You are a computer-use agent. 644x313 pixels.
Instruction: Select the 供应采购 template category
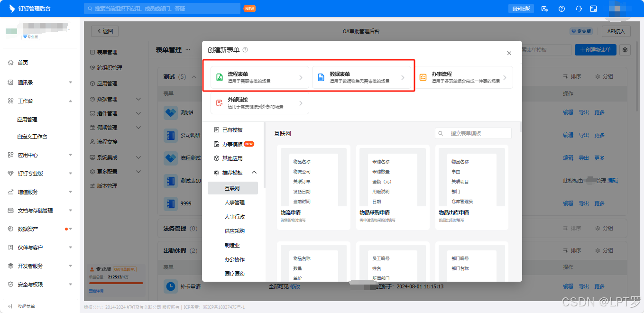click(x=235, y=231)
